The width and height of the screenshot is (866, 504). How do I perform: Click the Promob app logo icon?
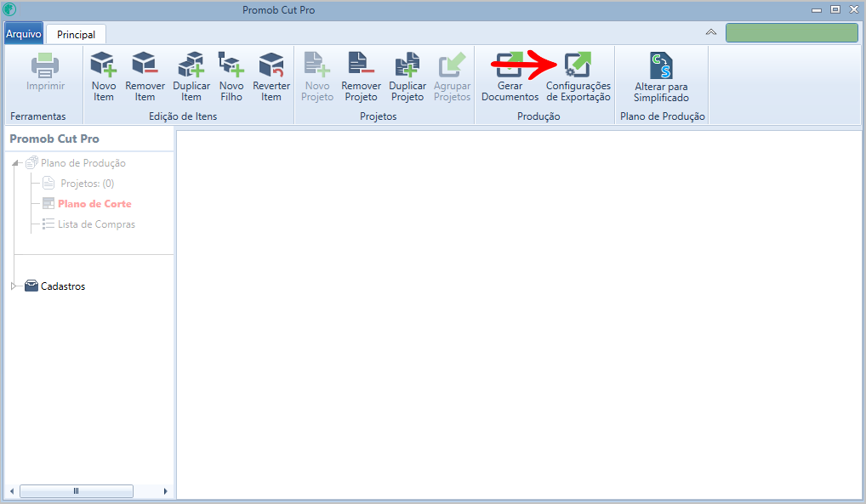[x=9, y=9]
